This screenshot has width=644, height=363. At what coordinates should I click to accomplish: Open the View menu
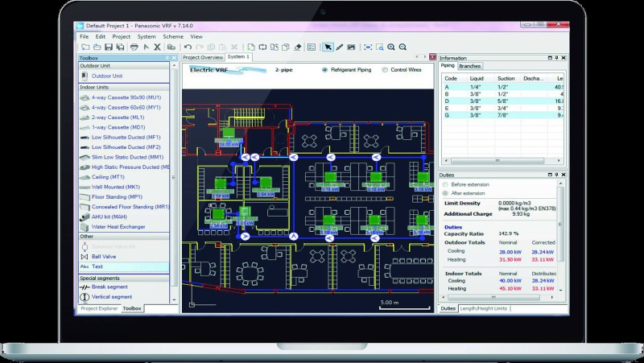[x=196, y=36]
